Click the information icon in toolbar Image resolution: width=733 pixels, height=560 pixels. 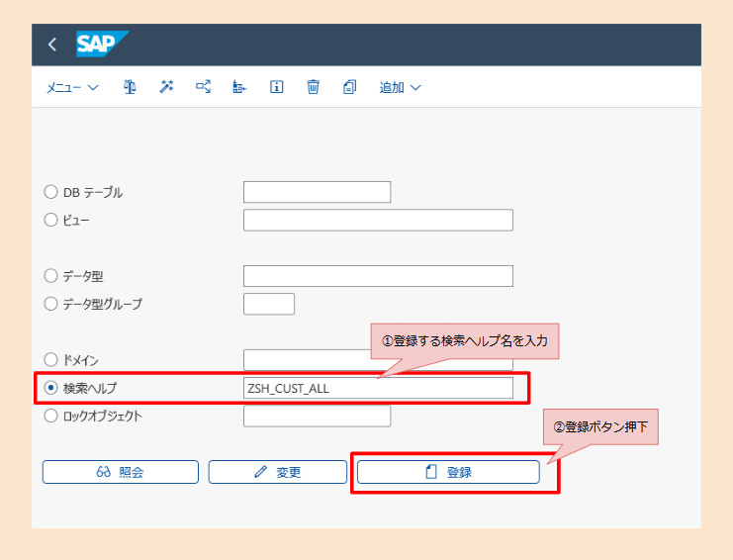tap(277, 87)
